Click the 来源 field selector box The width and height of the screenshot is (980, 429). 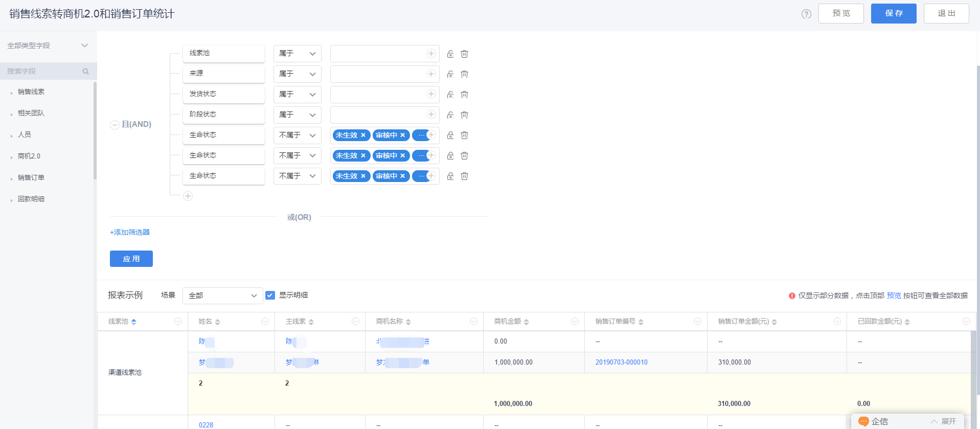(224, 74)
